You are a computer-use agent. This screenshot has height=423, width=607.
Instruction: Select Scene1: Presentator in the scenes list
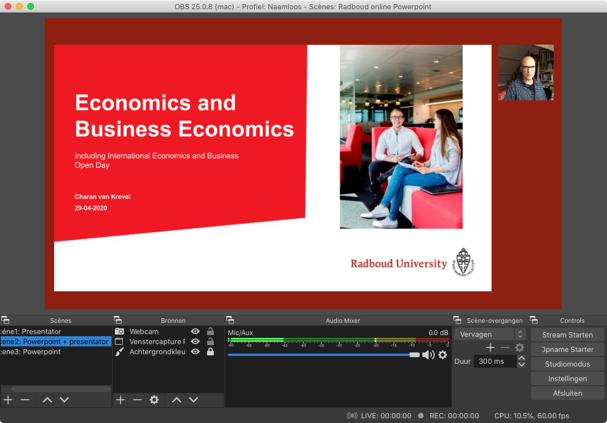click(x=30, y=332)
